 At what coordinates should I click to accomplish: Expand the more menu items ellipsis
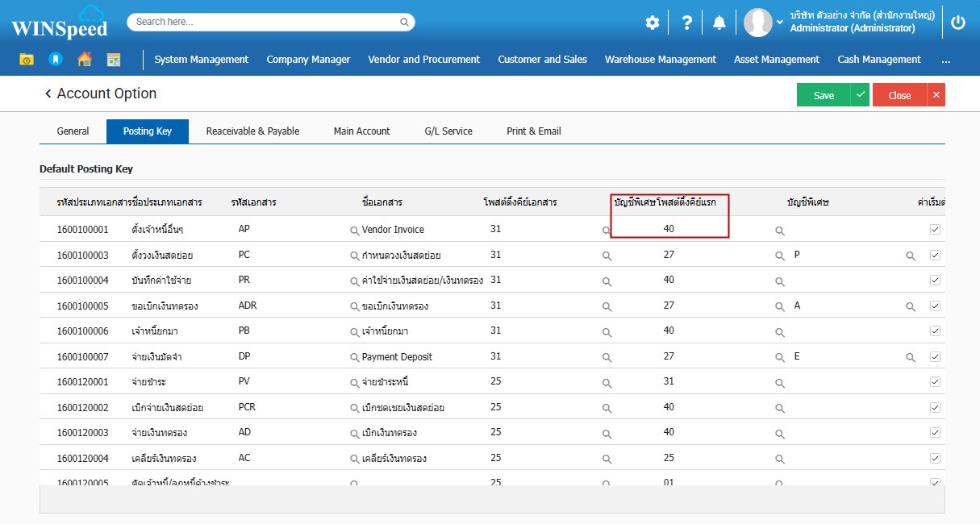945,60
